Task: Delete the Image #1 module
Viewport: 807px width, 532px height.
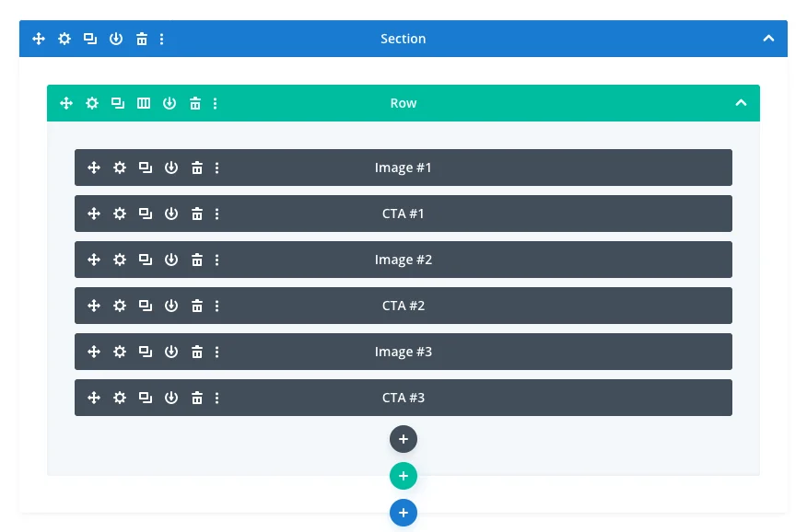Action: coord(197,168)
